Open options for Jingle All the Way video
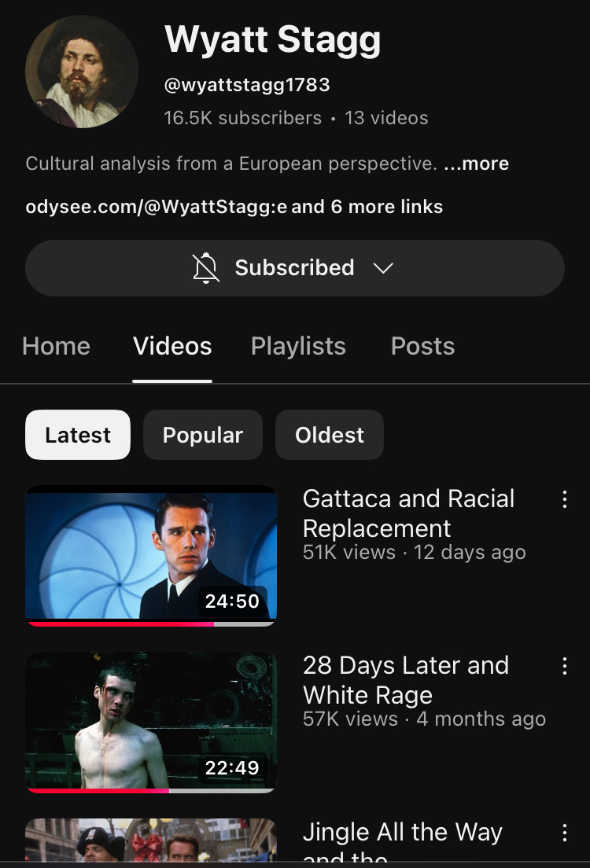This screenshot has height=868, width=590. pos(565,833)
